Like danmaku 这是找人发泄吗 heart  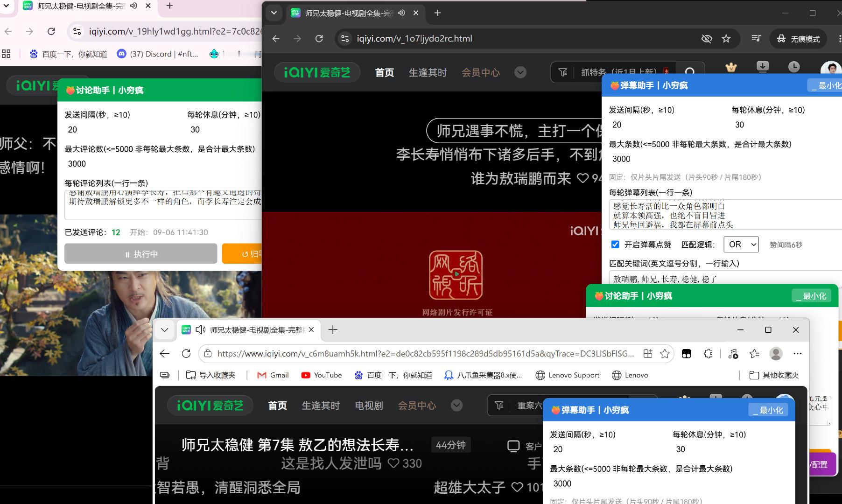click(393, 463)
